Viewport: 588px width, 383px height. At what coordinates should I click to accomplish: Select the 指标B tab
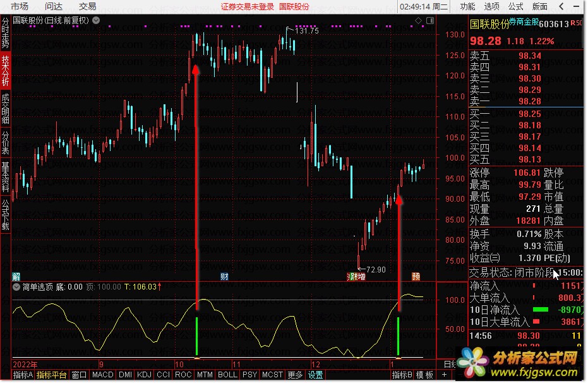pyautogui.click(x=402, y=375)
